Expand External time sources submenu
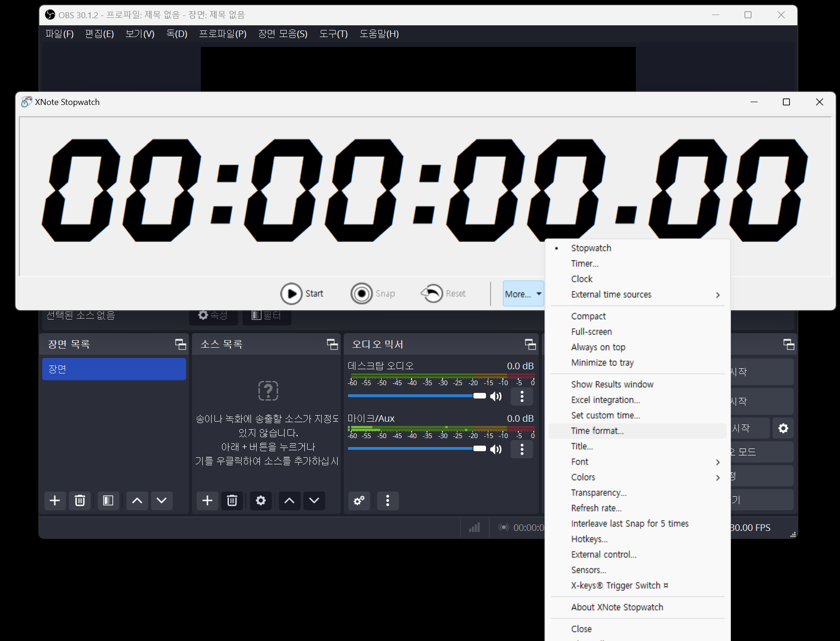Image resolution: width=840 pixels, height=641 pixels. click(639, 295)
